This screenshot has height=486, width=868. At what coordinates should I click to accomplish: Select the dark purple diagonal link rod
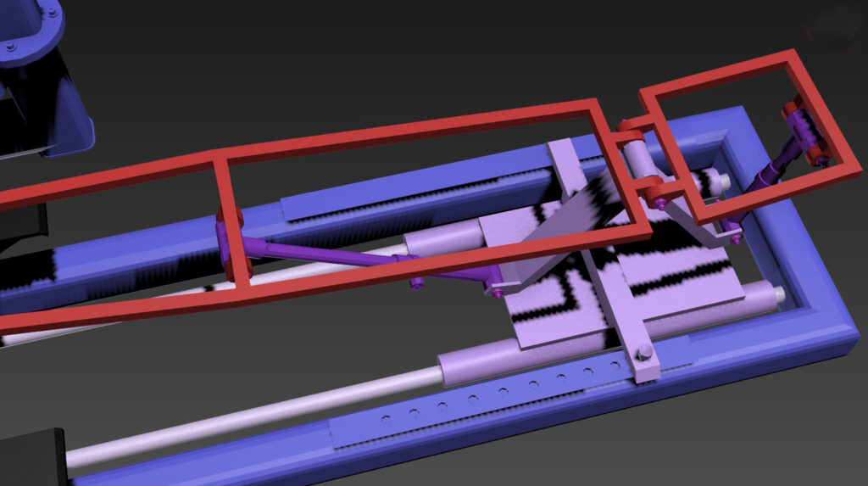[x=339, y=254]
